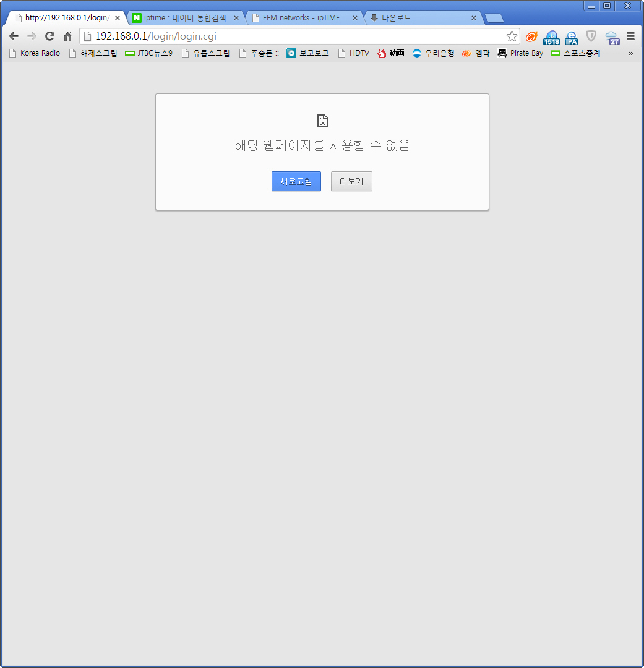Open the 1518 extension icon
This screenshot has width=644, height=668.
click(x=551, y=38)
